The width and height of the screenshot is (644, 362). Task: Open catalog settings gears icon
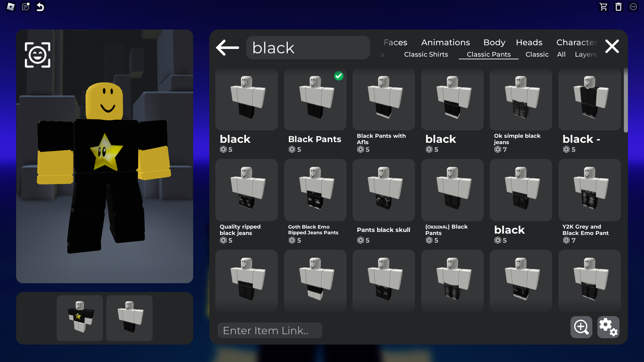pos(608,327)
